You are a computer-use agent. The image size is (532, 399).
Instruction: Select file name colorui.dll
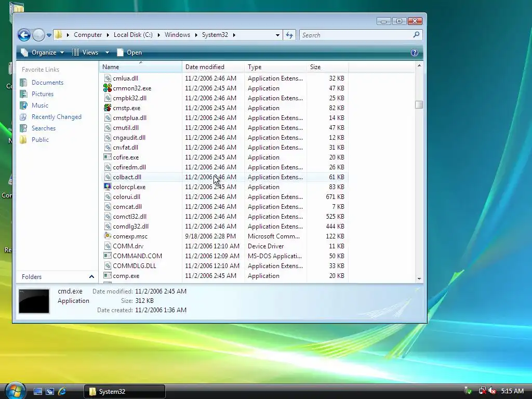coord(127,197)
